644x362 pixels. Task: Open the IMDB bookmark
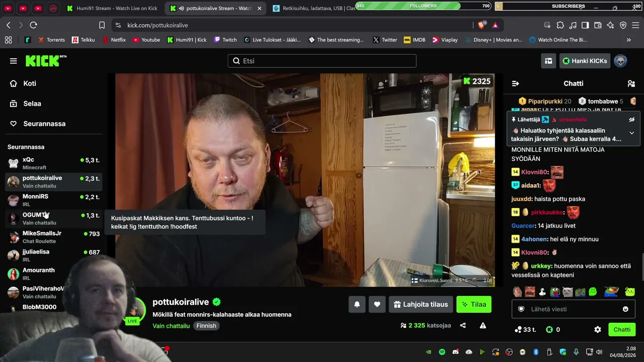pyautogui.click(x=414, y=40)
